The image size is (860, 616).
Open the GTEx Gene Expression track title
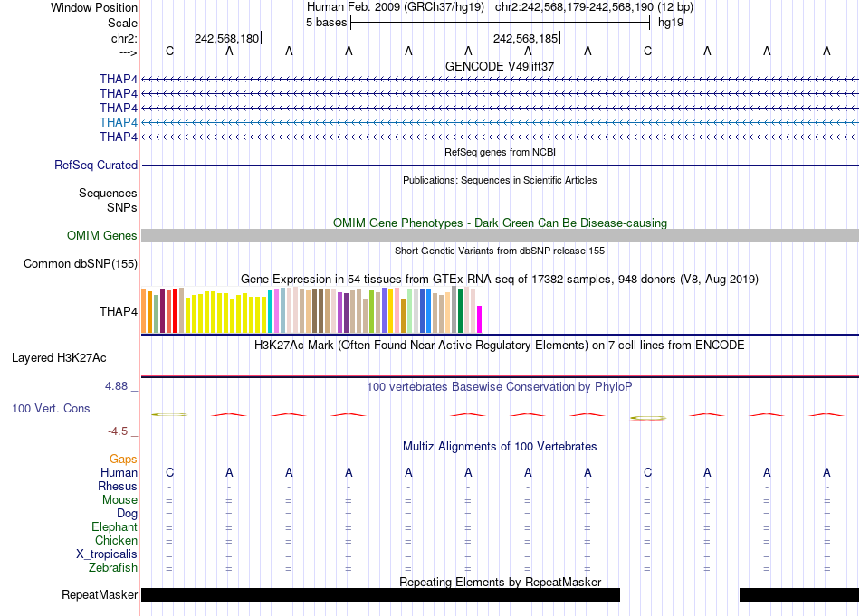[500, 279]
